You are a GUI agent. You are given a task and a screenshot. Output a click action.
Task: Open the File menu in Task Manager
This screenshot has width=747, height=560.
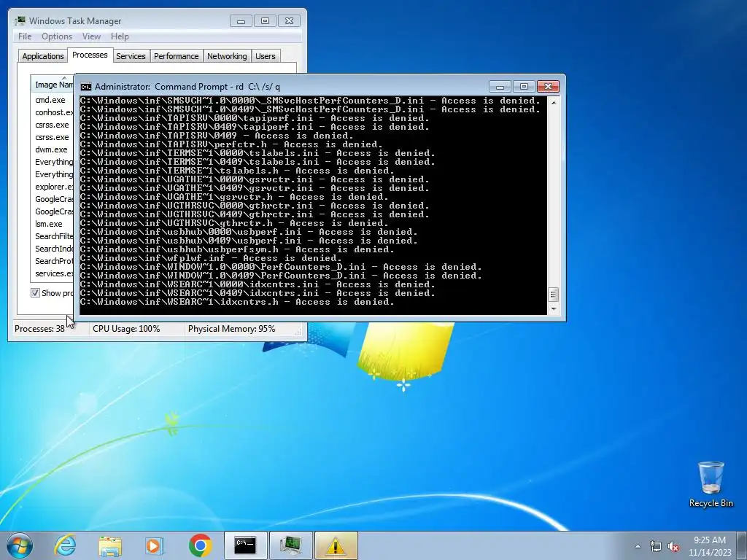[x=25, y=36]
